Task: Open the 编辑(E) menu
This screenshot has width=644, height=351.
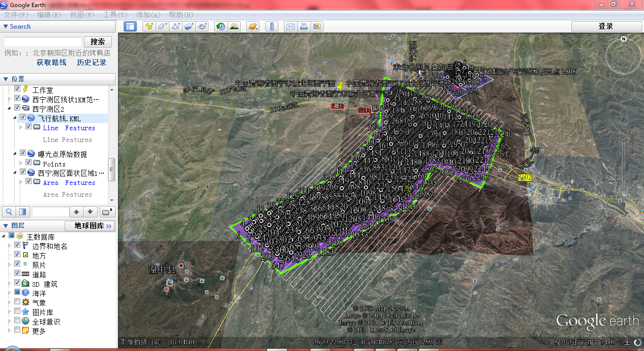Action: pyautogui.click(x=50, y=15)
